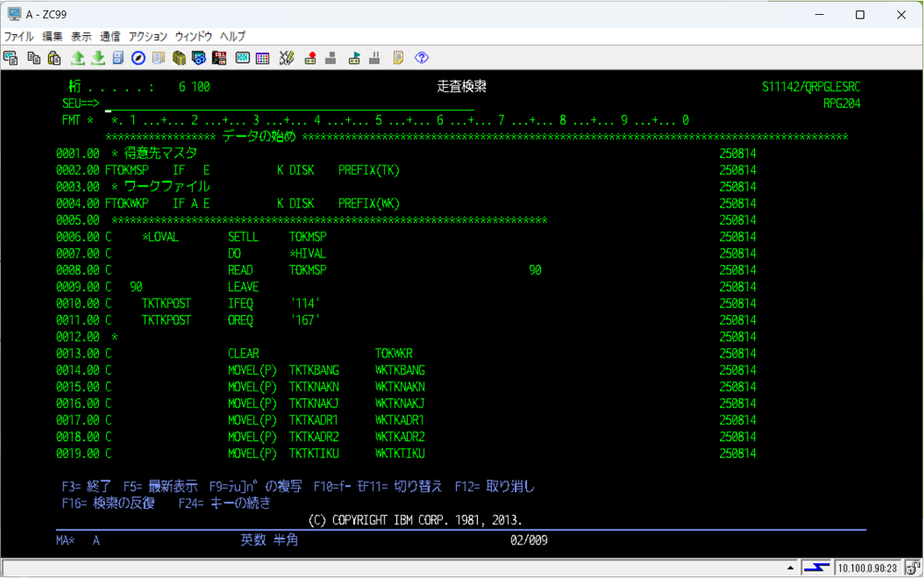Viewport: 924px width, 578px height.
Task: Click F16= 検索の反復 function key label
Action: [x=108, y=504]
